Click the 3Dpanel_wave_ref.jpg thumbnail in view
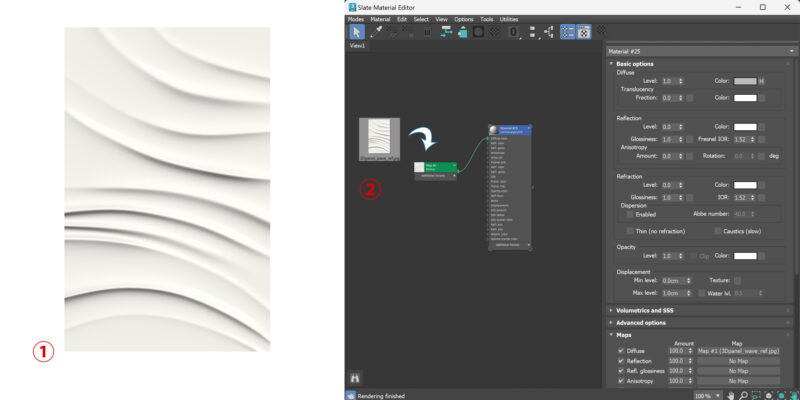The width and height of the screenshot is (800, 400). coord(379,139)
